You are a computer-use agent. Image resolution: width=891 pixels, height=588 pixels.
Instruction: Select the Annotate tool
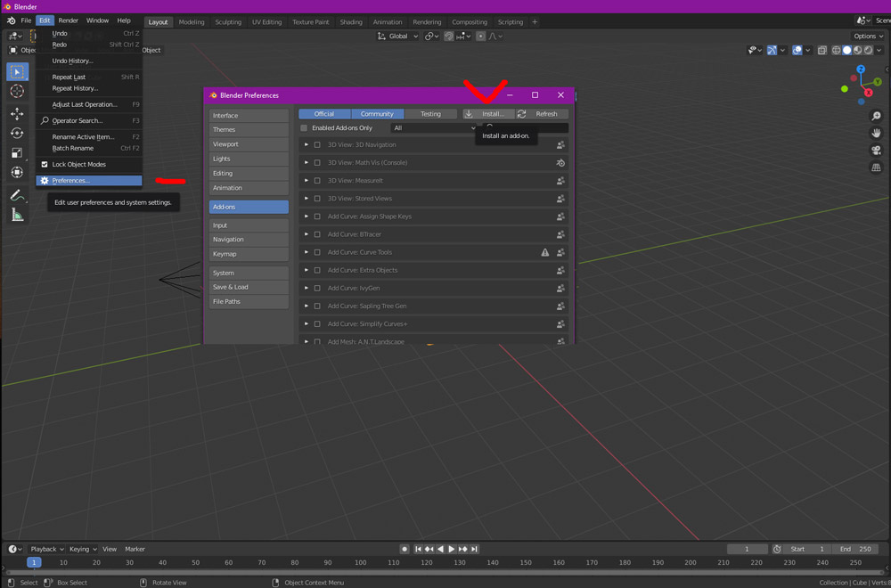point(17,195)
